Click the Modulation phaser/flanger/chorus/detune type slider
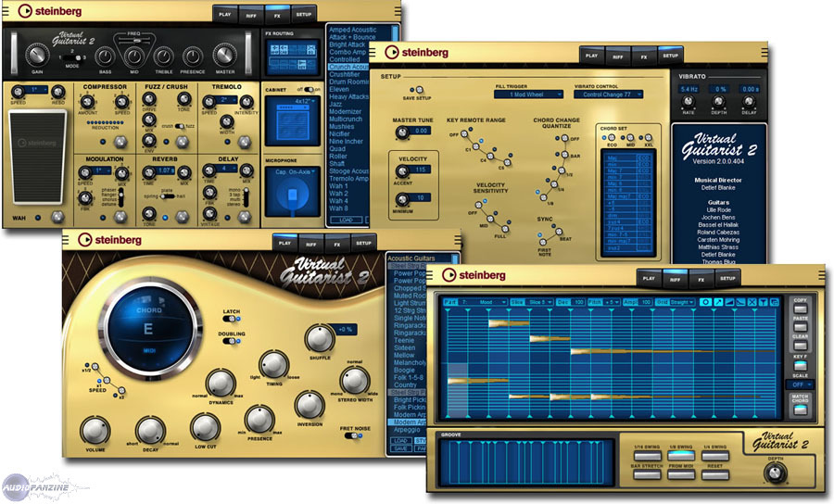834x504 pixels. point(120,197)
